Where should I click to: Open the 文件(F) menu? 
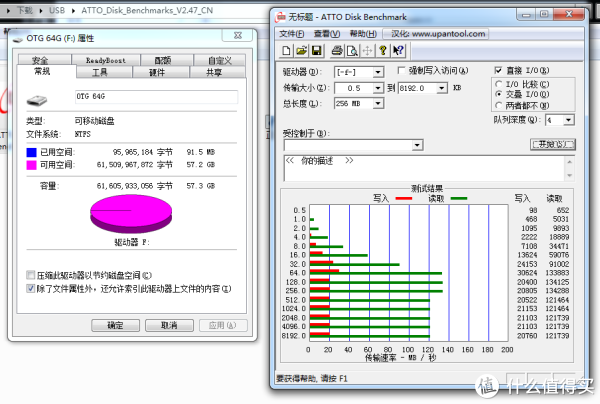(x=291, y=34)
